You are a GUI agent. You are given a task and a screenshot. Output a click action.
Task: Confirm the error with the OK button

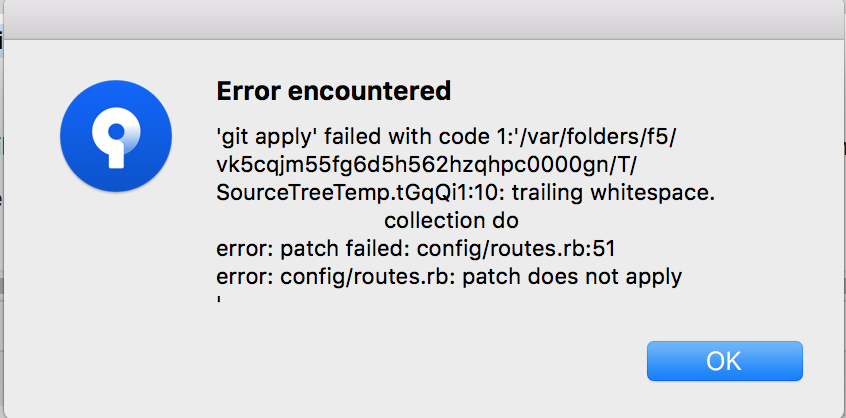[x=725, y=361]
